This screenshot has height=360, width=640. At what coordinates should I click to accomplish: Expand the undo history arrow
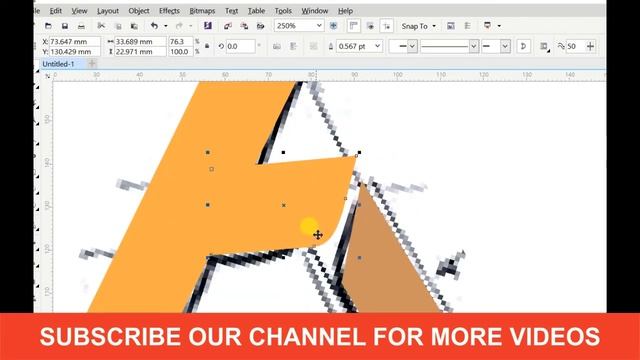click(166, 26)
